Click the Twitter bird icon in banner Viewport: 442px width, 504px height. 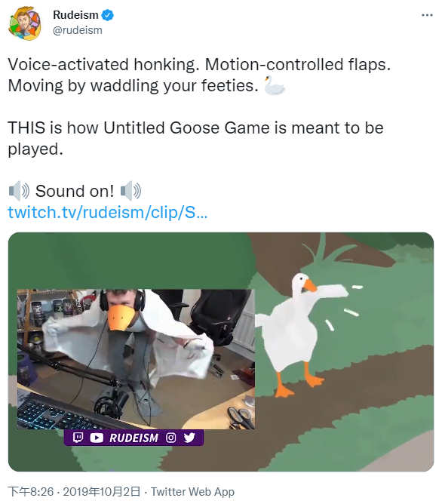click(x=189, y=438)
